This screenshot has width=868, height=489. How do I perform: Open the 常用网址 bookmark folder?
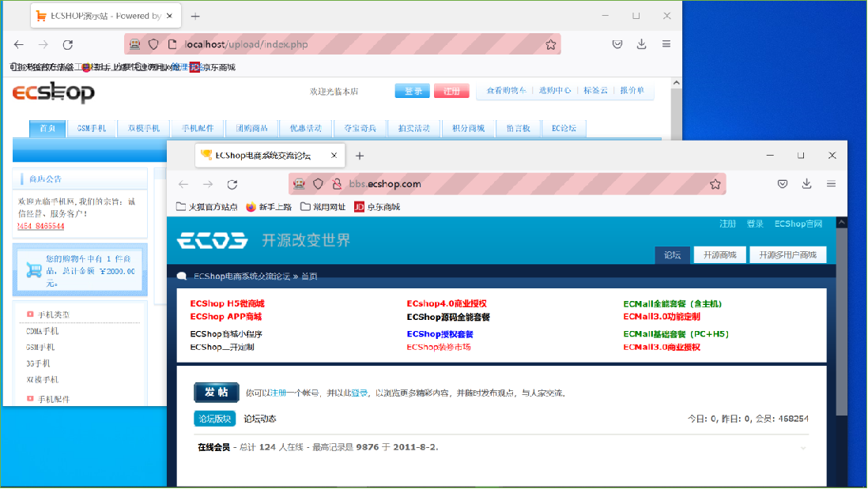(323, 207)
